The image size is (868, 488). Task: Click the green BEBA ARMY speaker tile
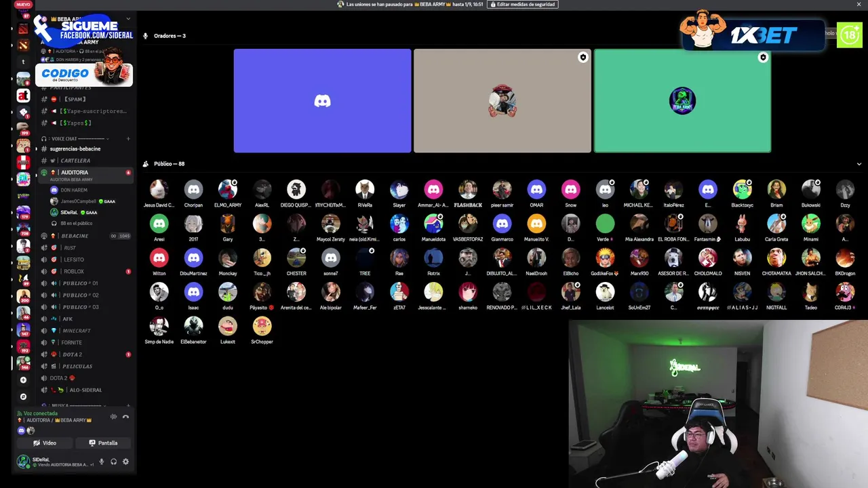click(x=682, y=101)
